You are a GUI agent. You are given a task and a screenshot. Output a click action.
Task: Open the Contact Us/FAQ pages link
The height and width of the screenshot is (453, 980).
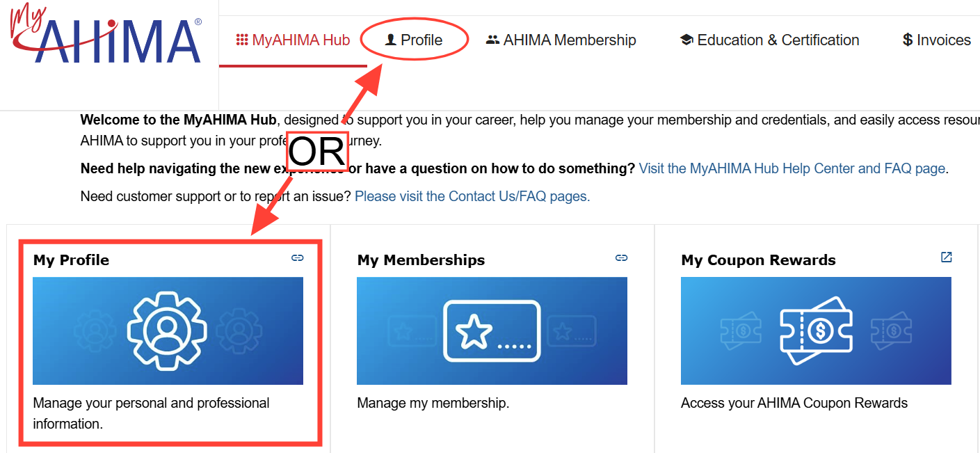[472, 196]
